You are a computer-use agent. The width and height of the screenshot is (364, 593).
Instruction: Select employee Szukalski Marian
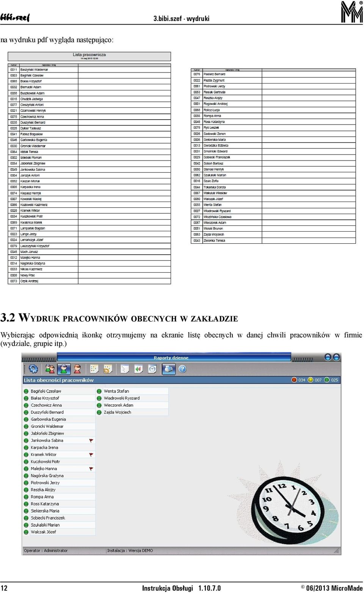[x=45, y=525]
